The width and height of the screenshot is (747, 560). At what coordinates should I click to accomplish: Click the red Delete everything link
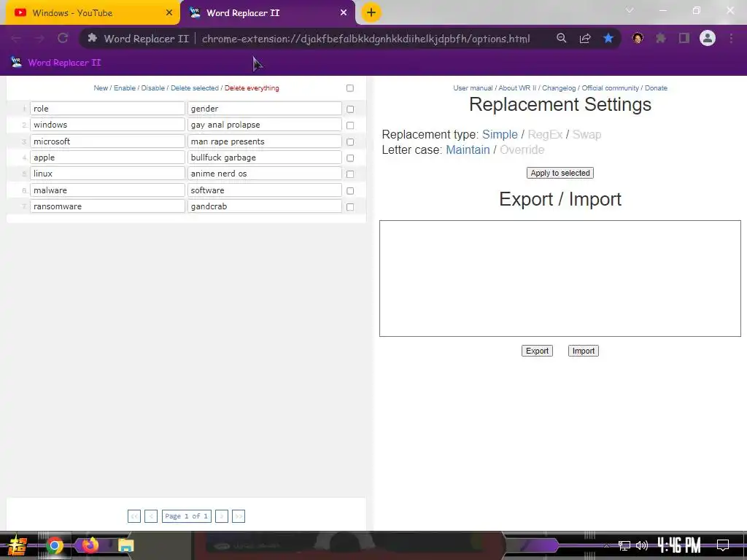252,88
